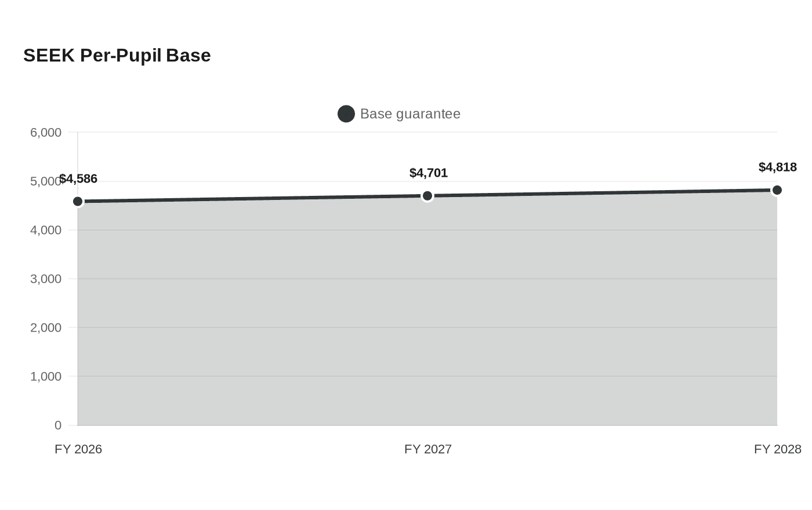Image resolution: width=812 pixels, height=510 pixels.
Task: Click the FY 2026 x-axis label
Action: click(x=78, y=449)
